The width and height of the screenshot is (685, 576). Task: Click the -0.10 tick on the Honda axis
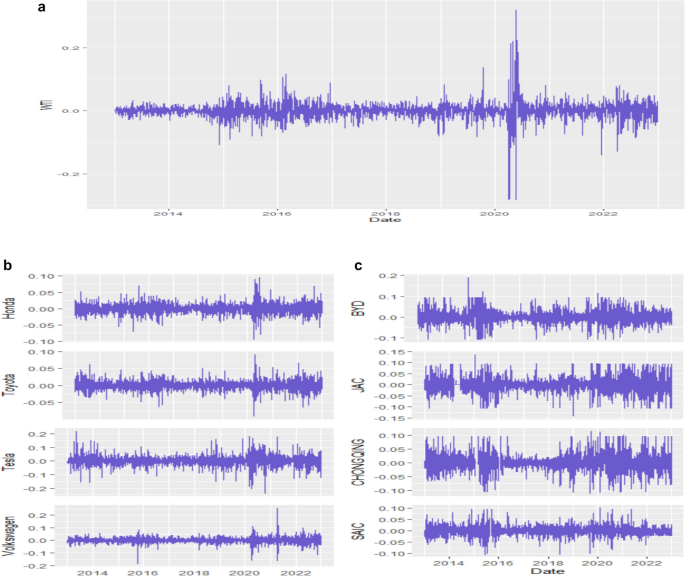[x=38, y=342]
